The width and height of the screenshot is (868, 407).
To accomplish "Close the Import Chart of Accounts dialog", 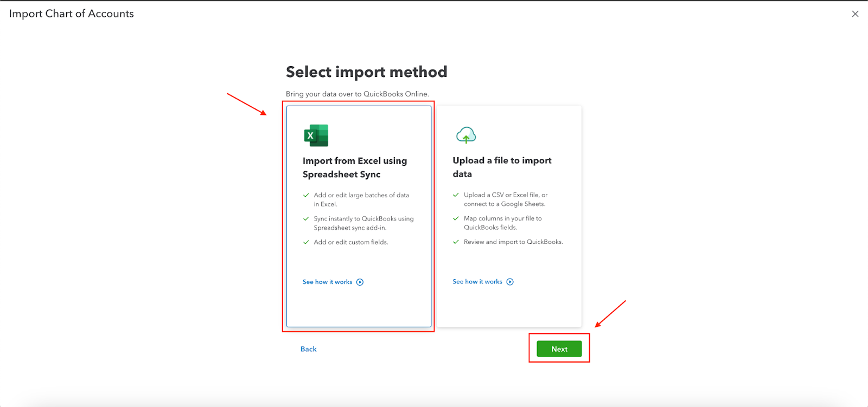I will point(855,14).
